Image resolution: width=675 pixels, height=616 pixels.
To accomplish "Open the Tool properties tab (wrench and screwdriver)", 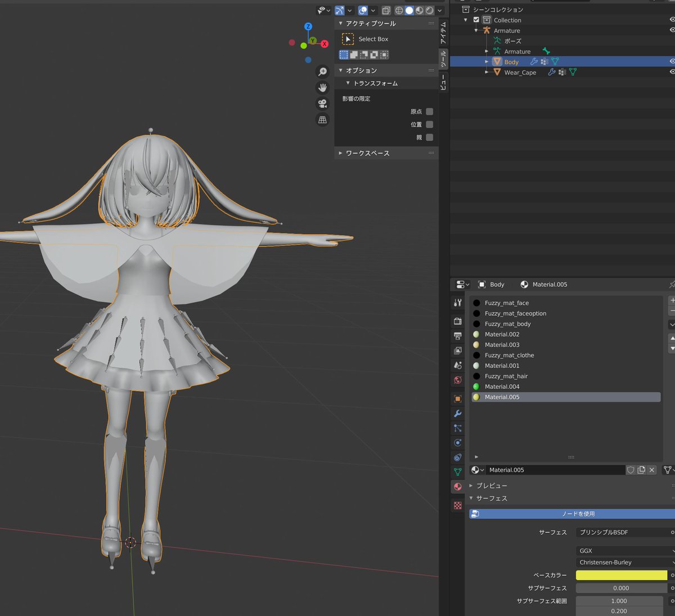I will point(458,303).
